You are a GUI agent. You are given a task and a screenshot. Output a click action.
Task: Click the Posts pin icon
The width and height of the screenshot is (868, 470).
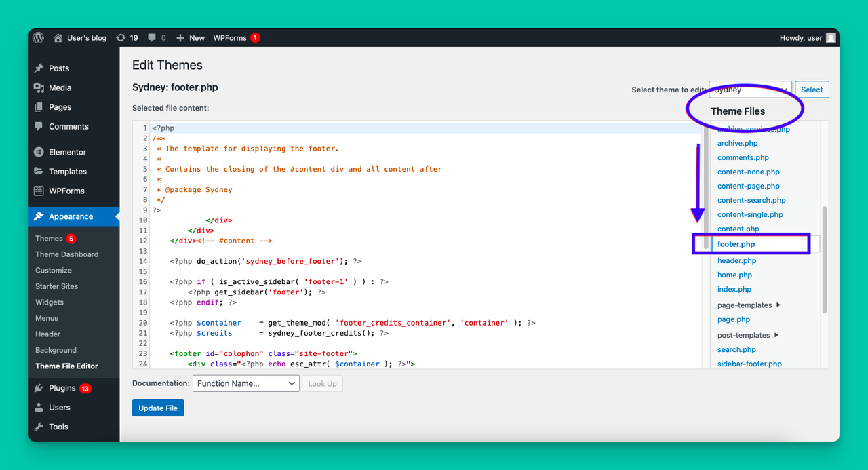[x=39, y=68]
